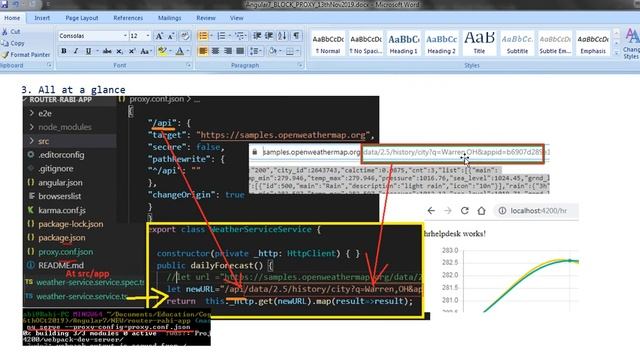Click the Cut scissors icon
The width and height of the screenshot is (640, 360).
(x=5, y=31)
